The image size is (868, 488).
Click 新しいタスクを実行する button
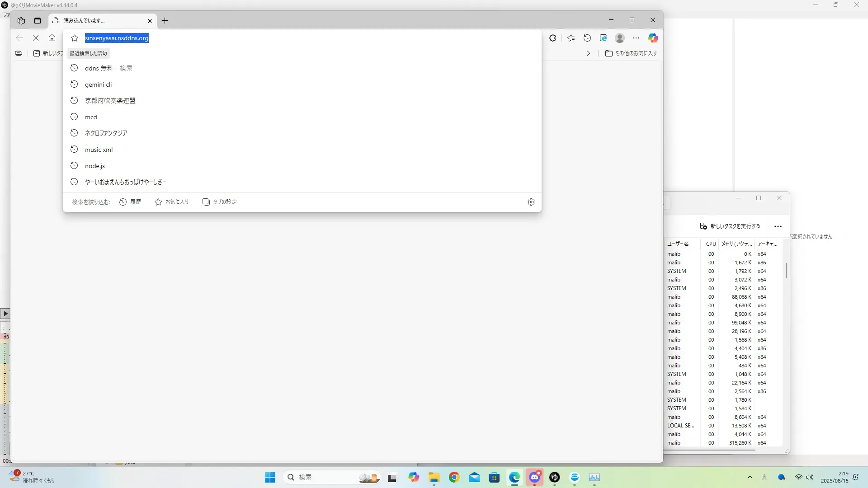click(x=730, y=226)
